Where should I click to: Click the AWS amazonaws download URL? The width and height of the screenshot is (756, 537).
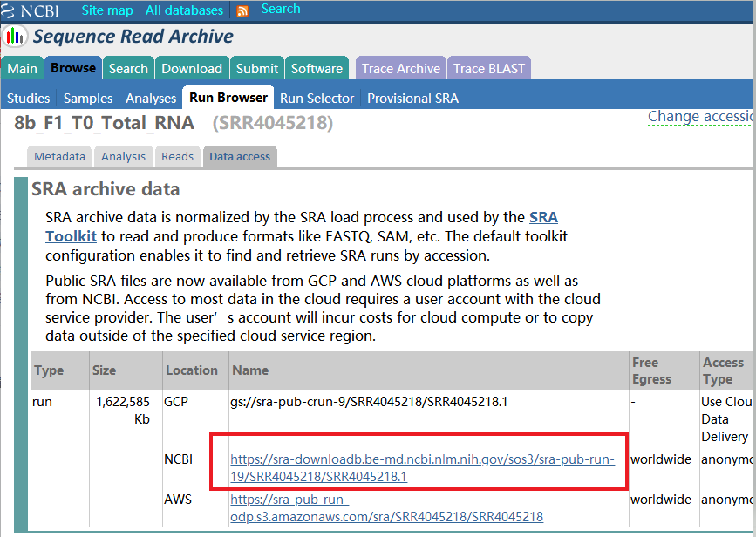(386, 508)
